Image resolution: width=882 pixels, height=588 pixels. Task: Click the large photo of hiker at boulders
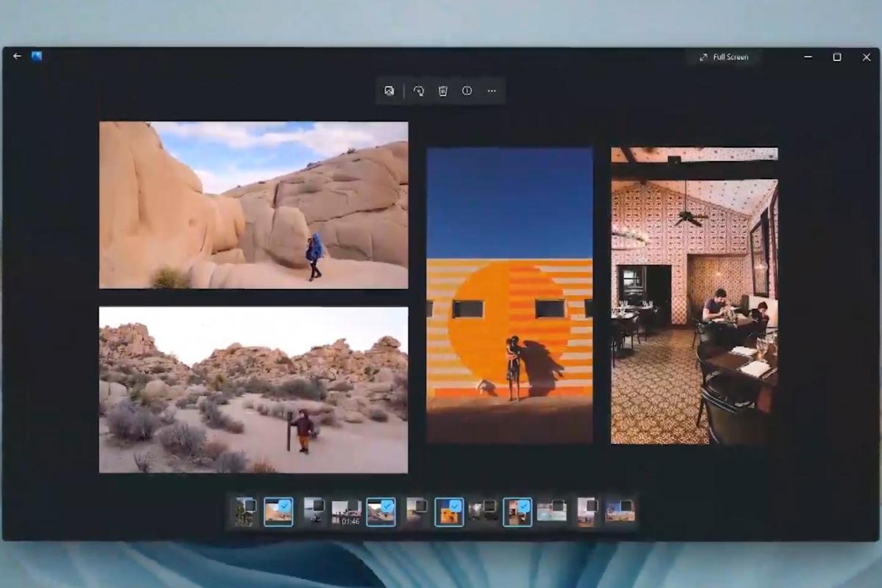254,205
